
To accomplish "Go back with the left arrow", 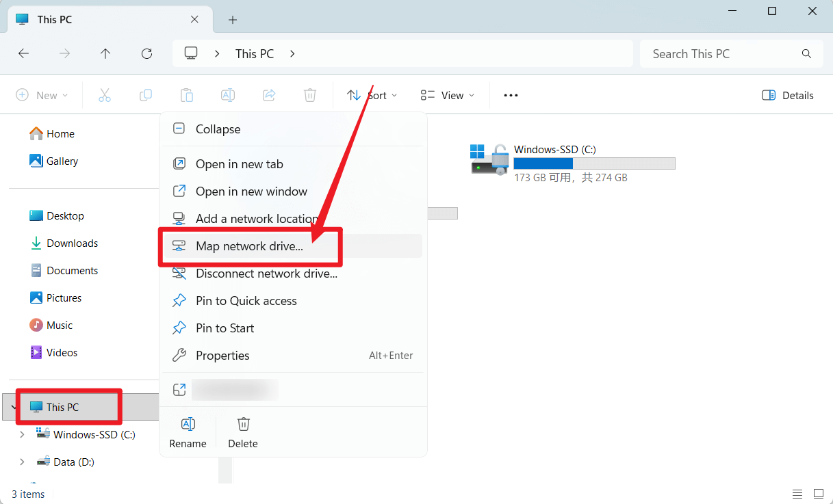I will coord(24,53).
